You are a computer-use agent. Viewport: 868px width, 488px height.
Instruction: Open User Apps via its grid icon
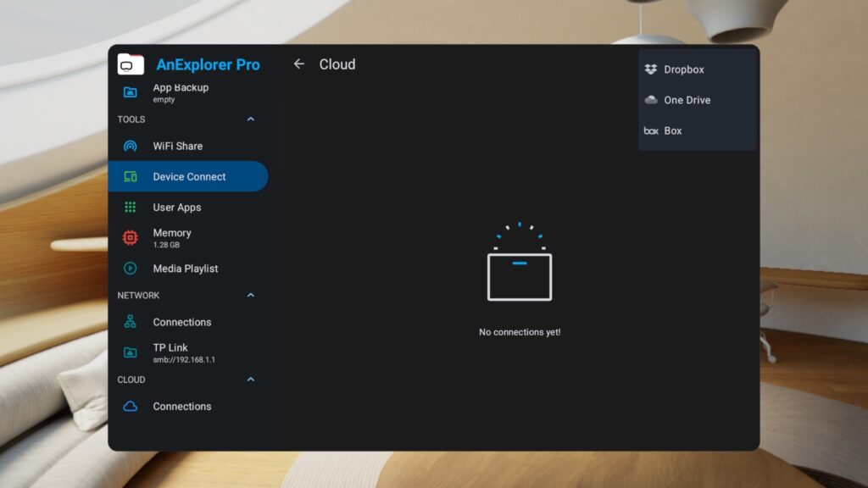coord(130,207)
